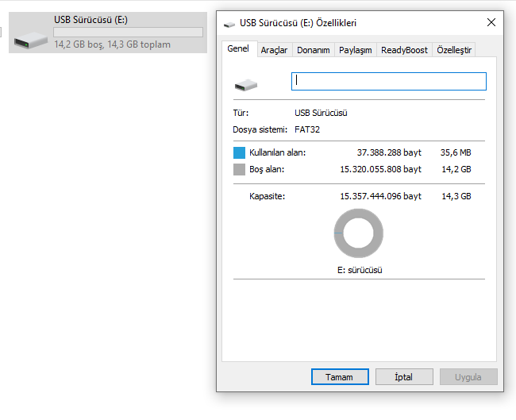Open the ReadyBoost tab
Image resolution: width=516 pixels, height=420 pixels.
404,50
